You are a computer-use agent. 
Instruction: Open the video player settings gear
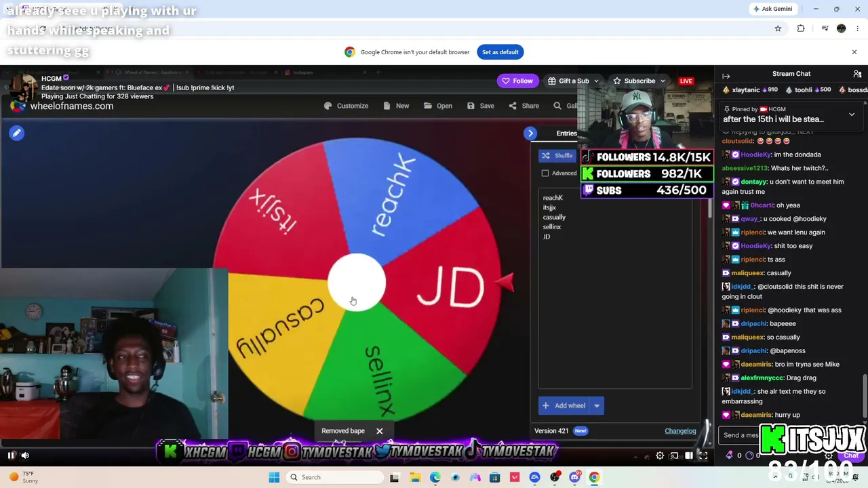pos(660,456)
